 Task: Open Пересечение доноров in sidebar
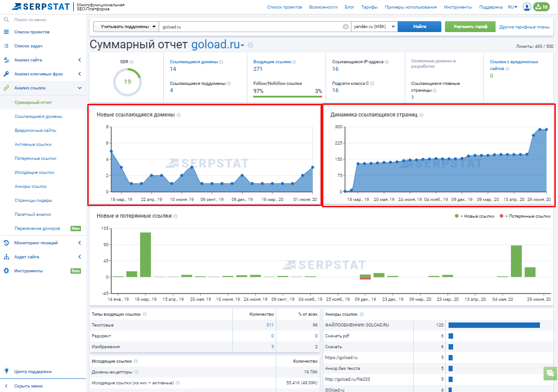click(x=38, y=229)
